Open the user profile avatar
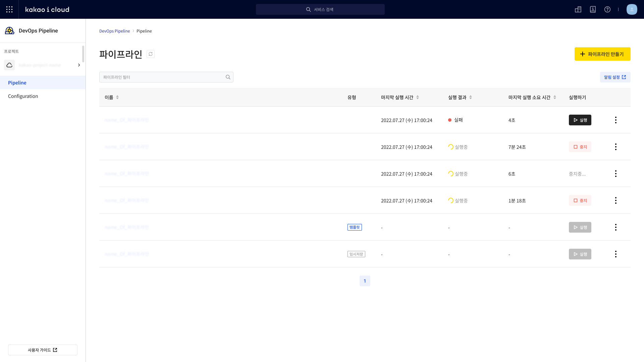644x362 pixels. pos(632,9)
